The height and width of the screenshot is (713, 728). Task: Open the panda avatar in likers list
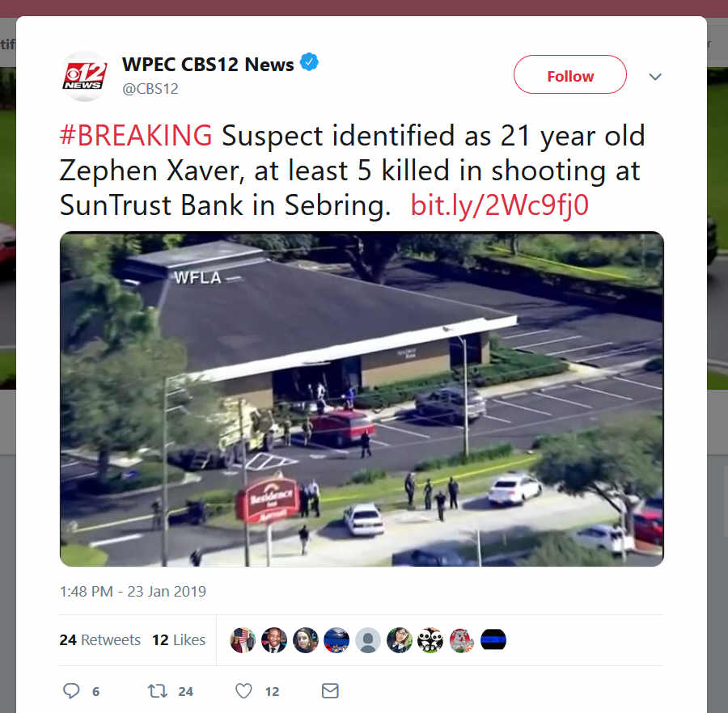pos(430,639)
